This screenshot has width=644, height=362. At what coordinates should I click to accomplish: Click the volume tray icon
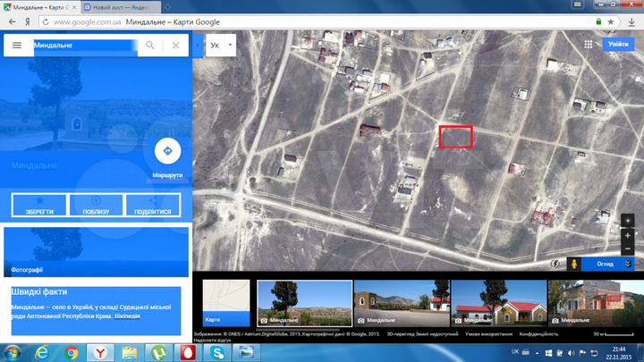[x=571, y=353]
